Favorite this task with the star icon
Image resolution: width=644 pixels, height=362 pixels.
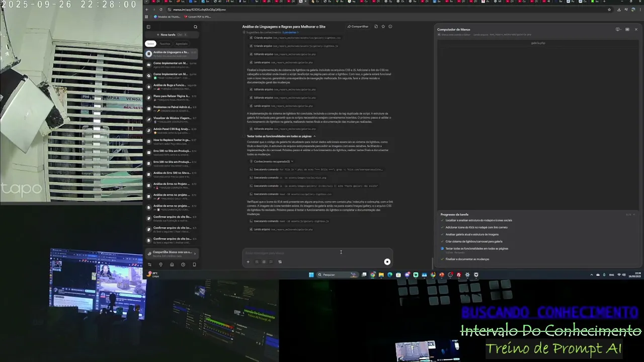[383, 27]
